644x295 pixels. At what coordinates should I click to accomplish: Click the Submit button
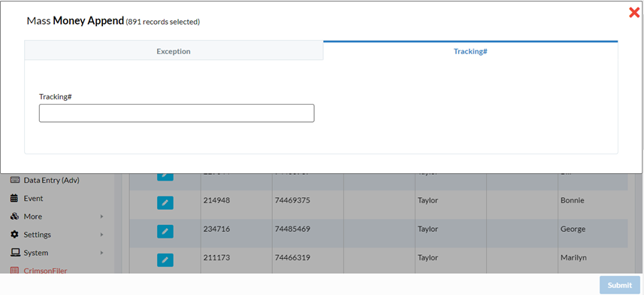coord(620,285)
